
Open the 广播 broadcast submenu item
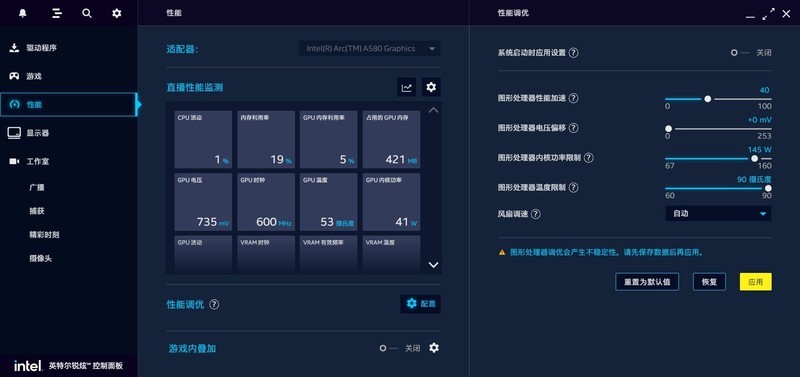[x=37, y=188]
